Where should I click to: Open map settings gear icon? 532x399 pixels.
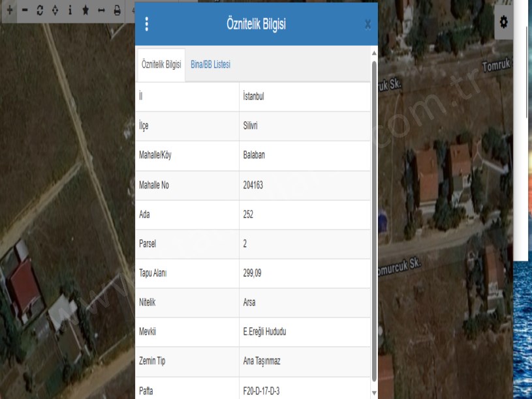pyautogui.click(x=503, y=22)
